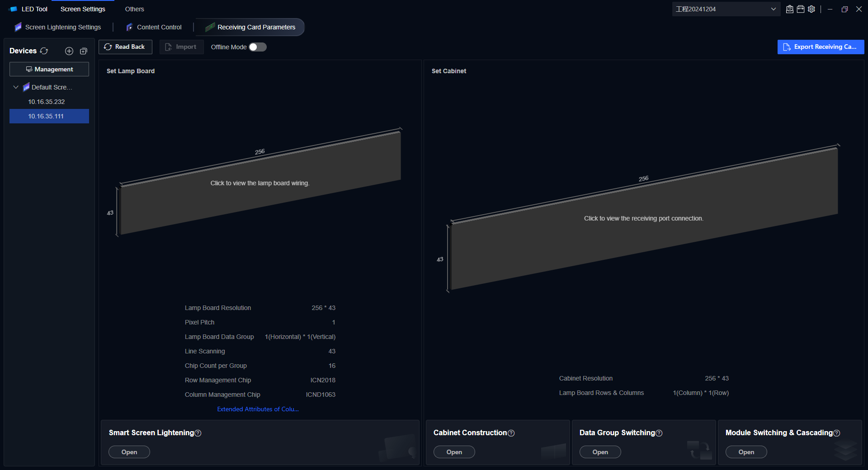Toggle the Offline Mode switch
This screenshot has height=470, width=868.
[258, 47]
